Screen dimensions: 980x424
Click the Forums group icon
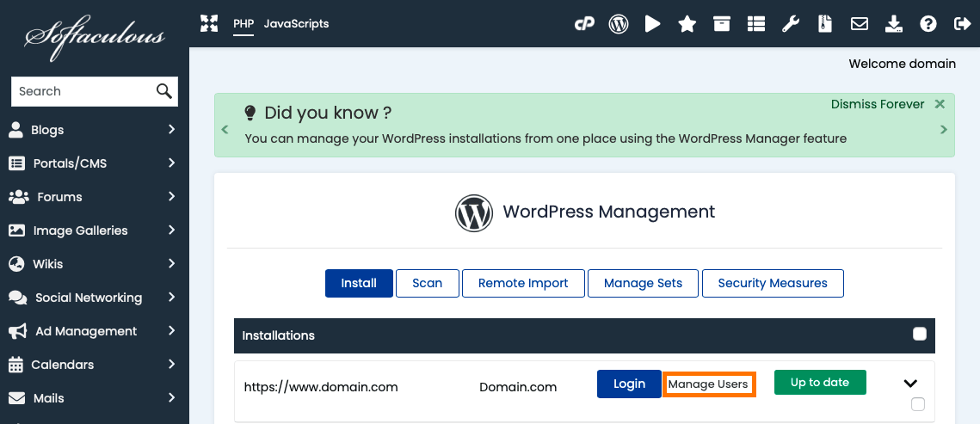point(19,197)
